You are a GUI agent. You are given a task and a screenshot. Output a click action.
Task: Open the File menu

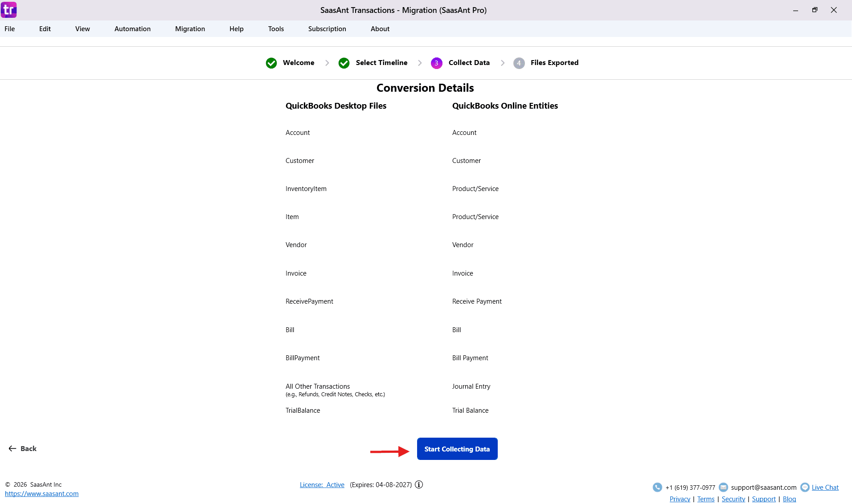(x=10, y=29)
